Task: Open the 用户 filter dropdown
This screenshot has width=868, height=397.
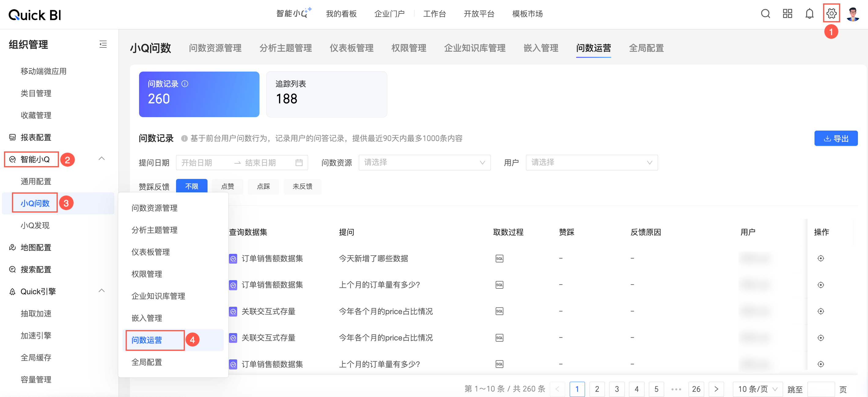Action: (x=592, y=163)
